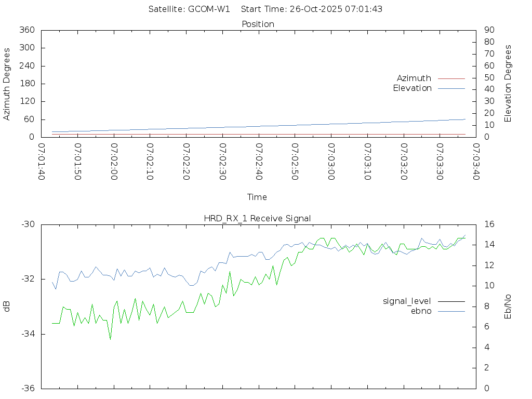The image size is (532, 399).
Task: Click the dB left axis label
Action: coord(7,307)
